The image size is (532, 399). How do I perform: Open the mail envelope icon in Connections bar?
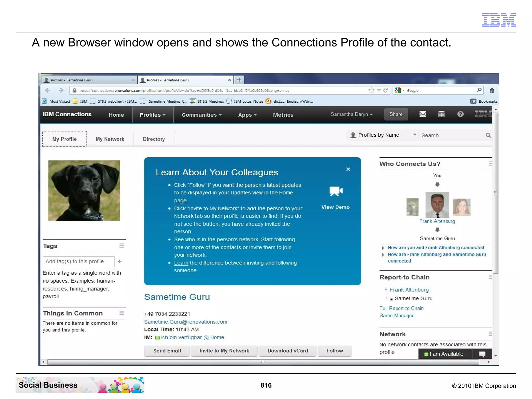coord(423,114)
